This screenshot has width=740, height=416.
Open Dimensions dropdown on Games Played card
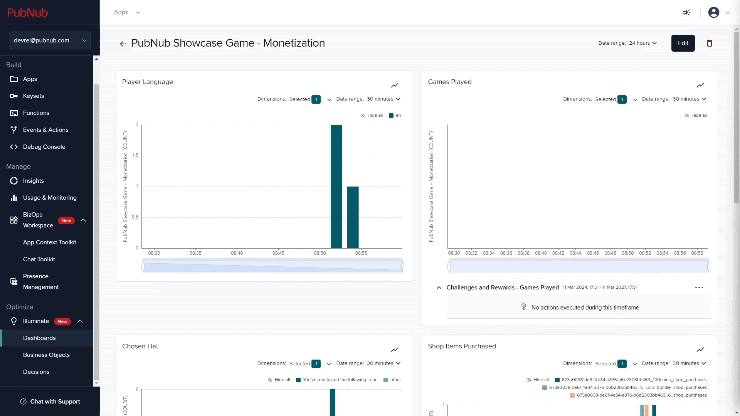click(x=600, y=100)
